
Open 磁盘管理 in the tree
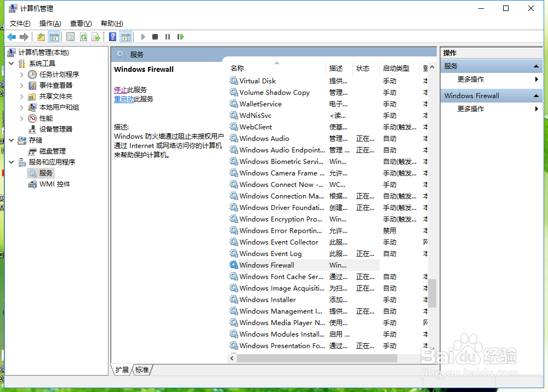click(x=53, y=151)
